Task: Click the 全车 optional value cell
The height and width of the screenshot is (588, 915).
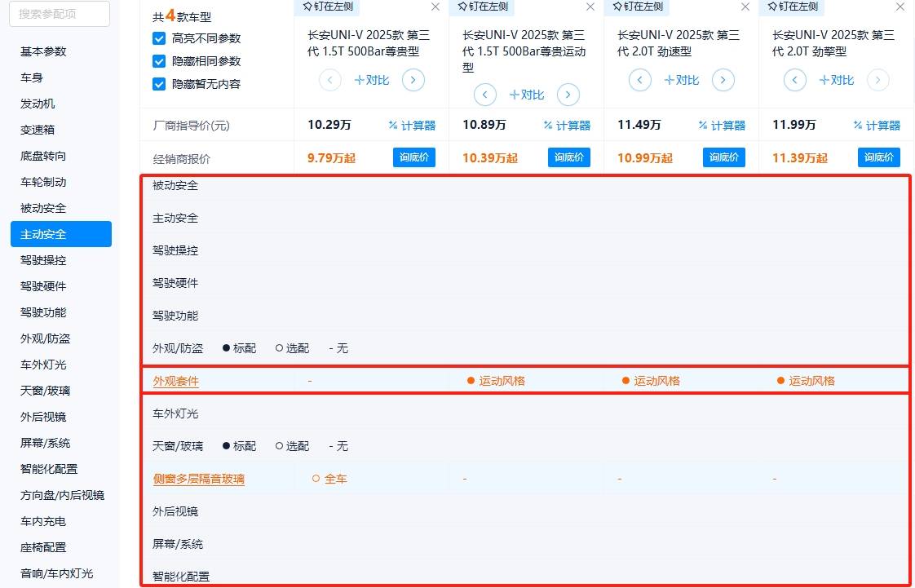Action: [329, 479]
